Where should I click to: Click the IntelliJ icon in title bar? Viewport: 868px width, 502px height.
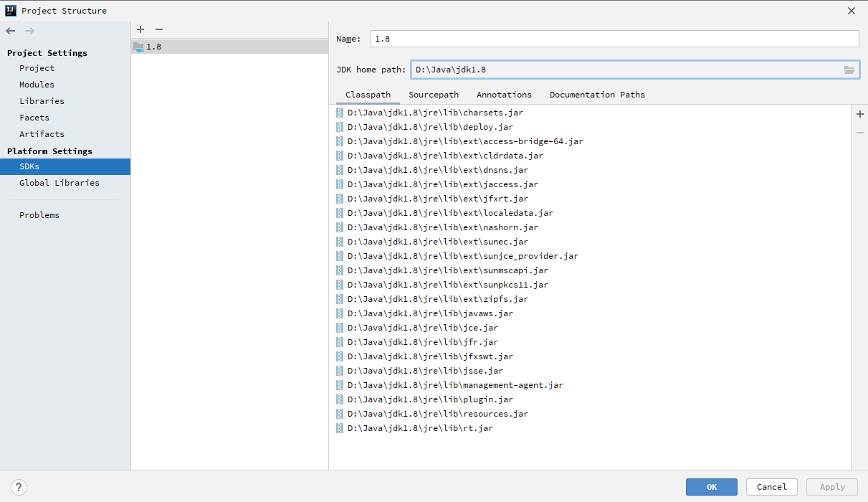11,11
